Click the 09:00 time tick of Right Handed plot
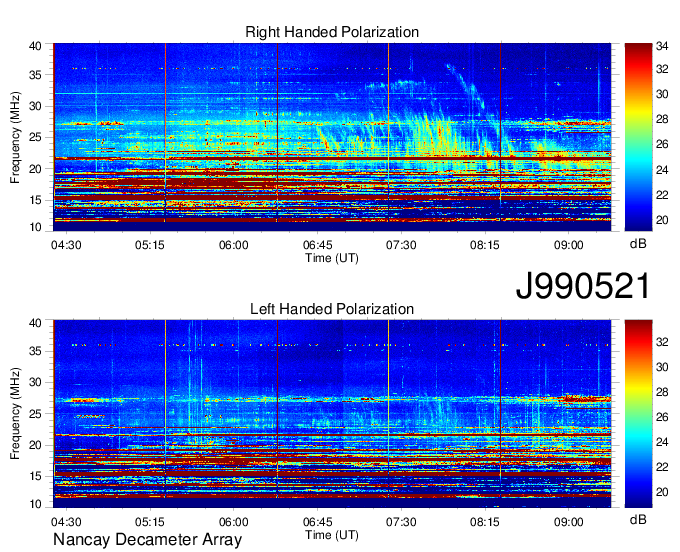 [569, 245]
